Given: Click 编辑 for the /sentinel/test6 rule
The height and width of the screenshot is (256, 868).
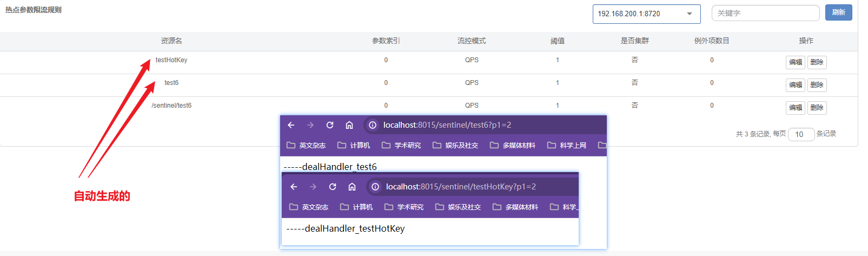Looking at the screenshot, I should click(x=795, y=108).
